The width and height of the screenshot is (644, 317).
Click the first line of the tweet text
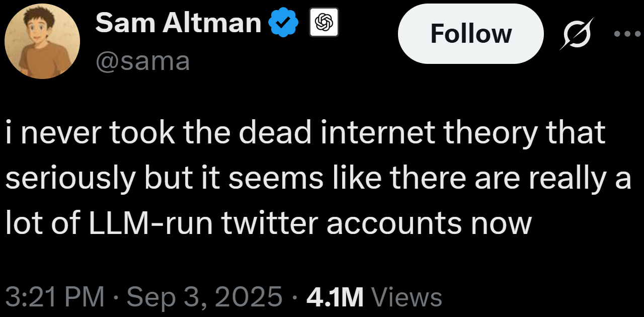[x=305, y=132]
